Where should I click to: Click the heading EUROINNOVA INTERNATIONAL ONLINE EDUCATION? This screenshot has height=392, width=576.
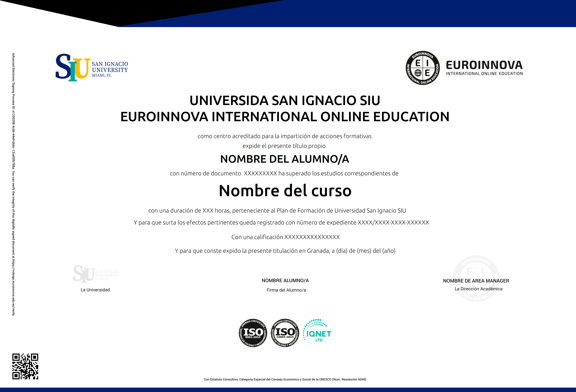285,117
